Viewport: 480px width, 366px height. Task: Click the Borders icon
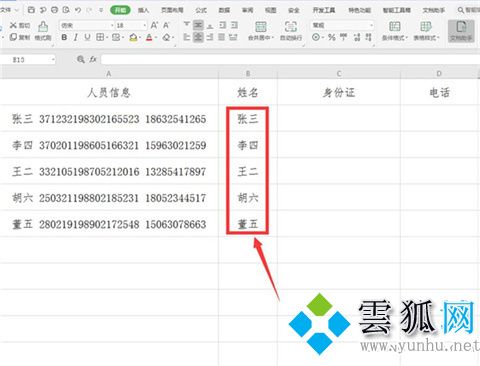click(x=100, y=37)
